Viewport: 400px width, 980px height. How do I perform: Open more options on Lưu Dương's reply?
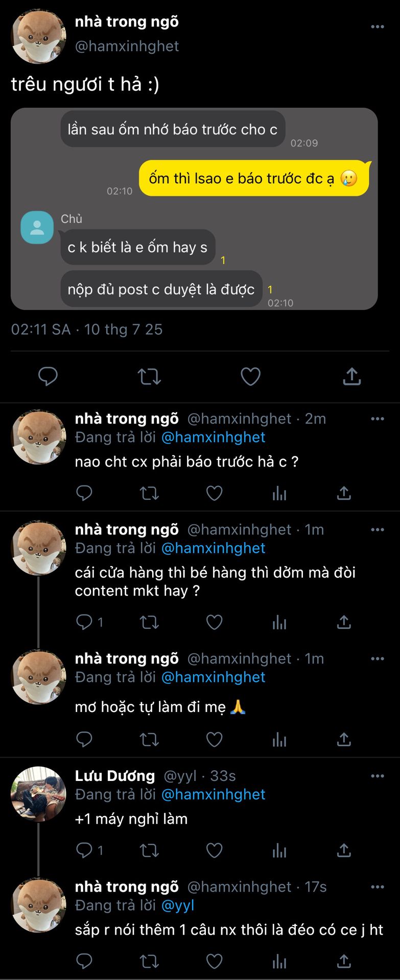coord(377,776)
